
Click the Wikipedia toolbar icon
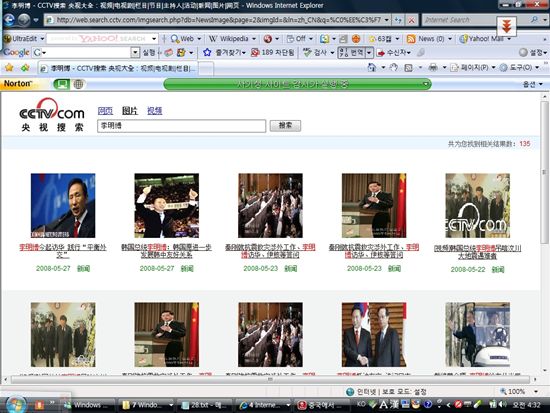point(213,39)
